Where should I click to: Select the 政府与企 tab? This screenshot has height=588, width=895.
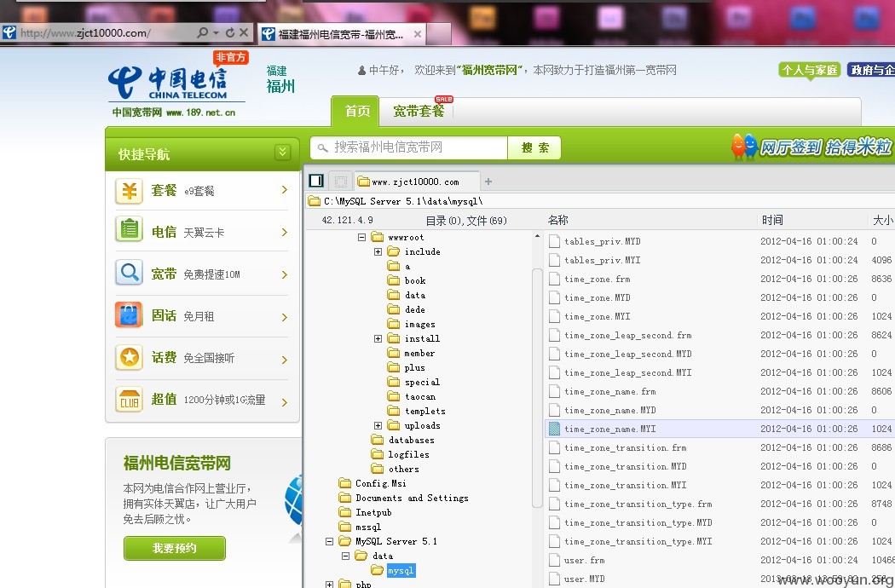(871, 70)
